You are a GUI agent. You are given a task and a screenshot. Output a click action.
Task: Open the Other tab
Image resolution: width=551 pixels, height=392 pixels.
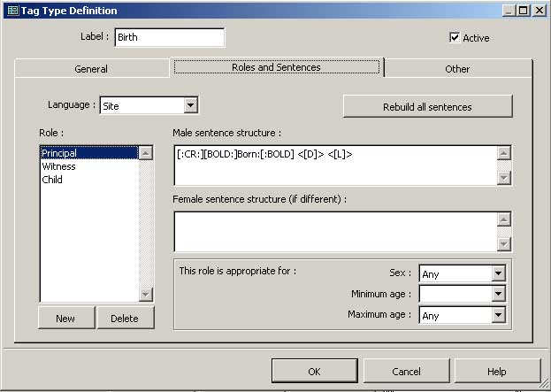457,69
